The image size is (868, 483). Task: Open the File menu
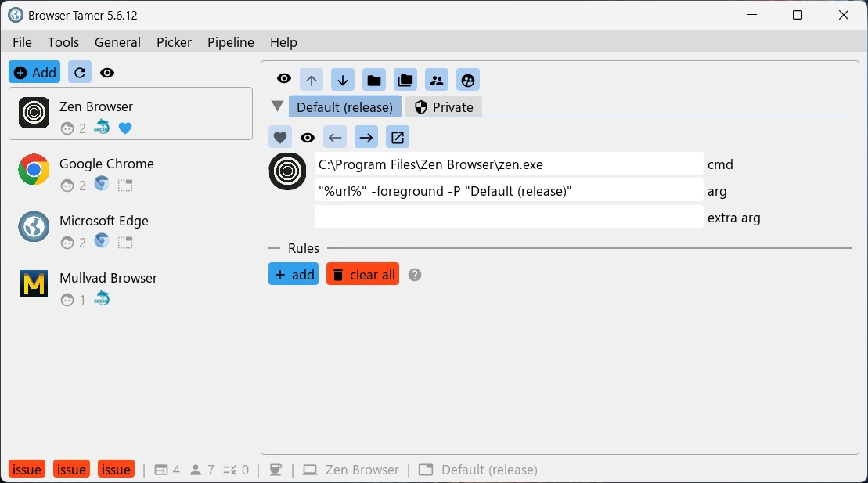point(22,42)
